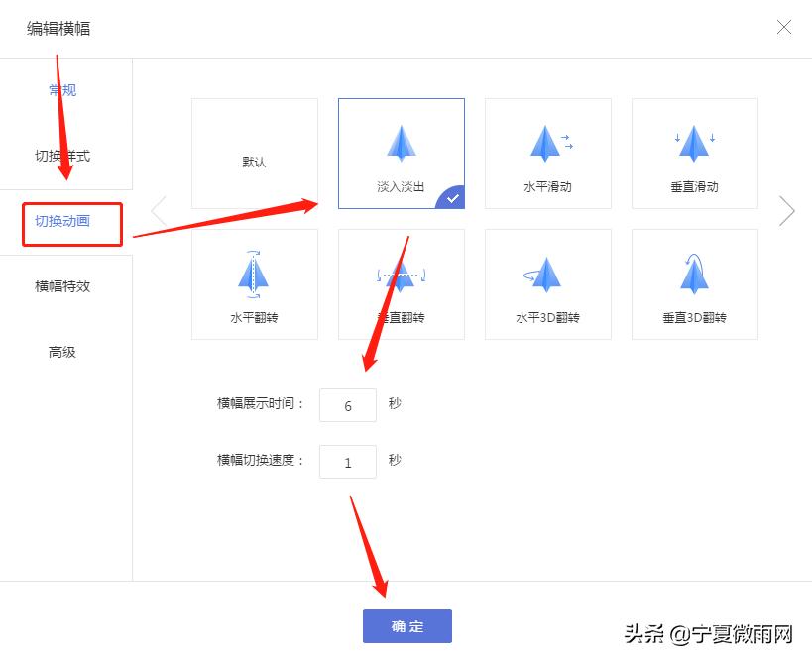Choose the 水平翻转 transition icon
This screenshot has width=812, height=663.
255,273
